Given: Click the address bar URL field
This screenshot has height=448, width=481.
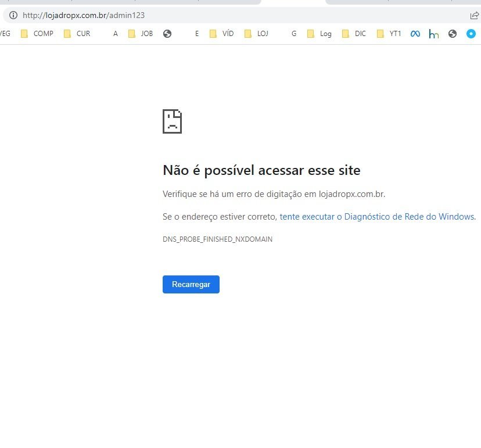Looking at the screenshot, I should (239, 15).
